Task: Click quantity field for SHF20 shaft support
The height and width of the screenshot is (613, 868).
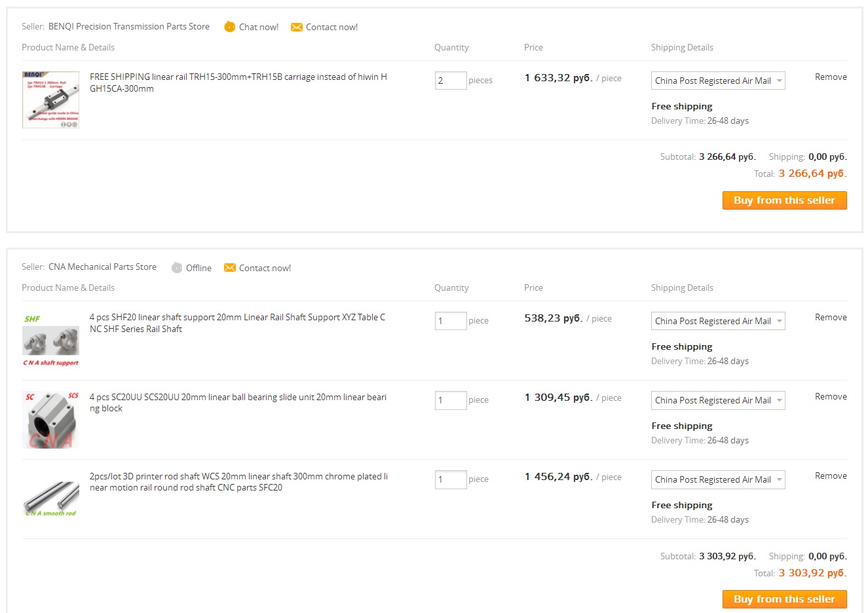Action: pyautogui.click(x=450, y=321)
